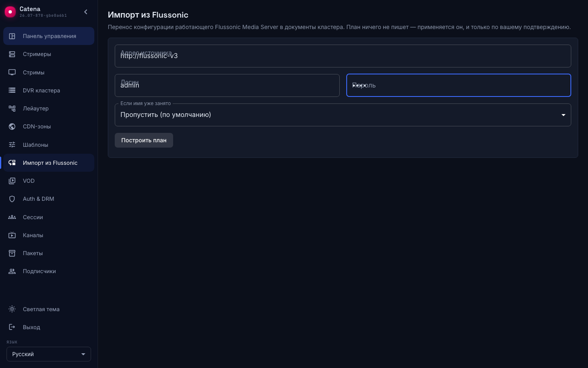Image resolution: width=588 pixels, height=368 pixels.
Task: Click version text 26.07-878-gbe0a6b1
Action: click(x=43, y=16)
